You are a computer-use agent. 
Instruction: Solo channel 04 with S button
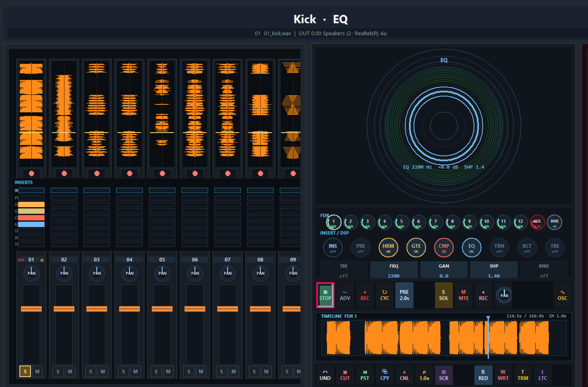[x=123, y=371]
